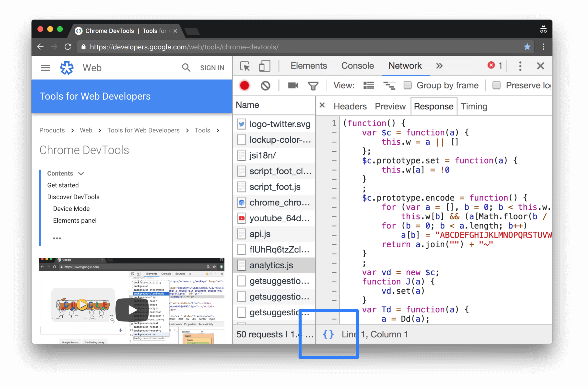Screen dimensions: 588x387
Task: Click the filter icon in Network panel
Action: coord(314,85)
